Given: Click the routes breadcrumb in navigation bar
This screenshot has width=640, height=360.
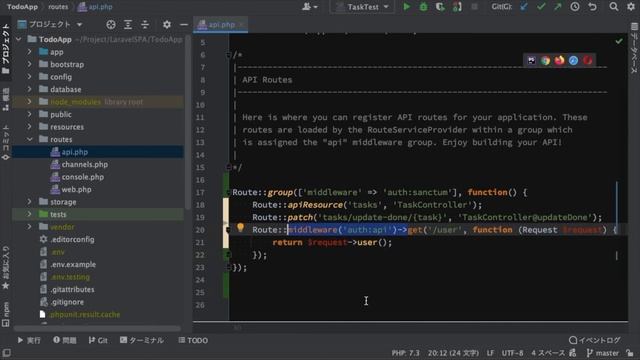Looking at the screenshot, I should click(x=58, y=7).
